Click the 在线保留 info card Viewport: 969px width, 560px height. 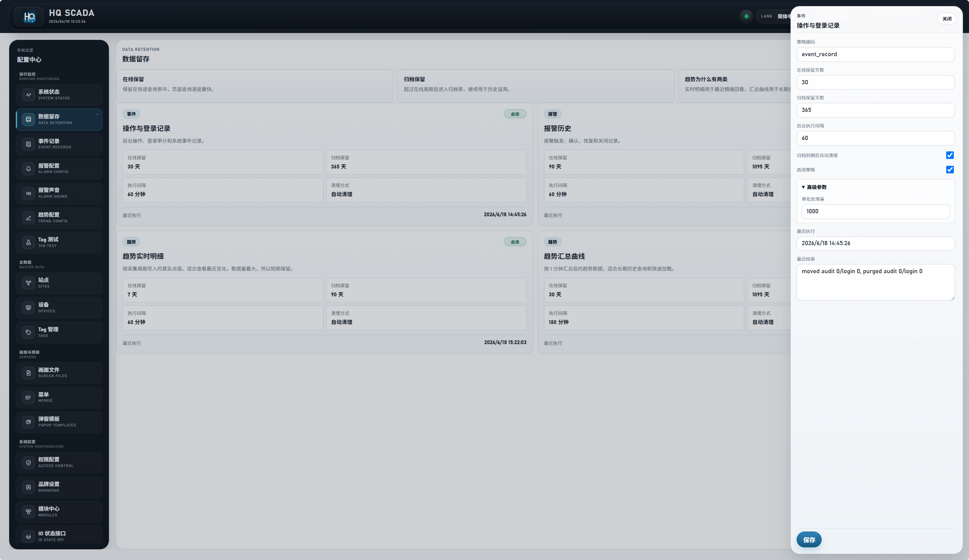pos(254,86)
